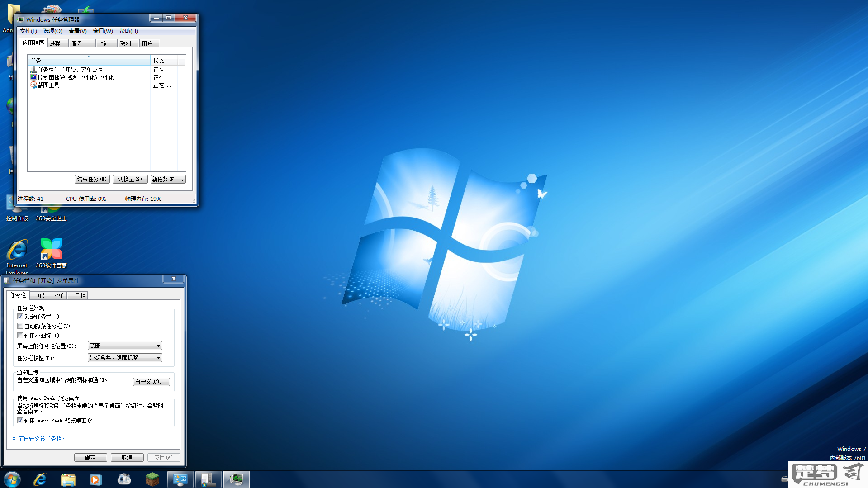The height and width of the screenshot is (488, 868).
Task: Launch the Minecraft grass block taskbar icon
Action: coord(152,479)
